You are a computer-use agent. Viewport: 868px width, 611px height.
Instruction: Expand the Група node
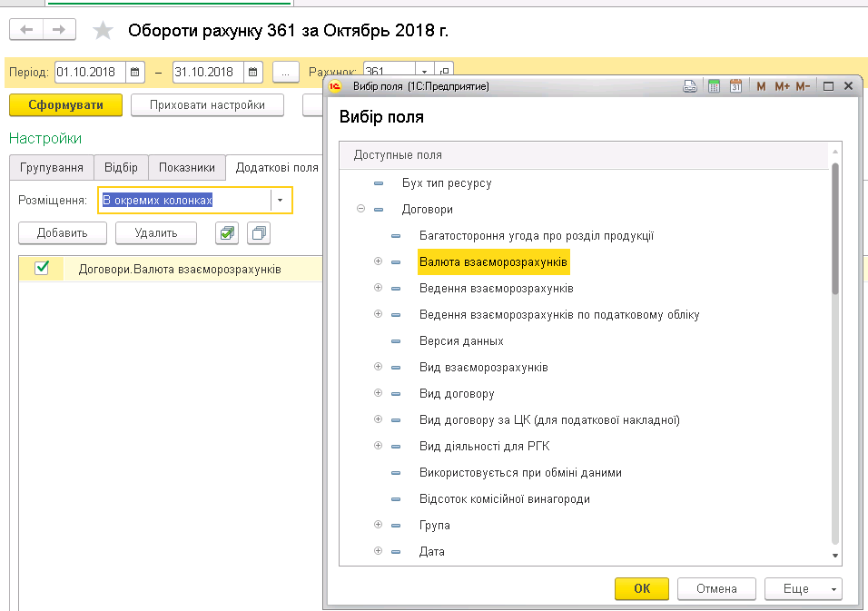pyautogui.click(x=378, y=525)
